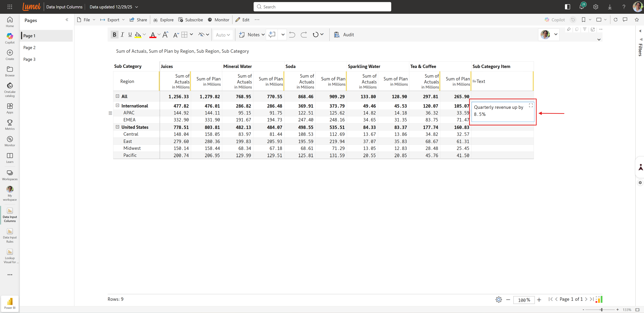This screenshot has height=313, width=644.
Task: Toggle bold formatting in toolbar
Action: coord(114,35)
